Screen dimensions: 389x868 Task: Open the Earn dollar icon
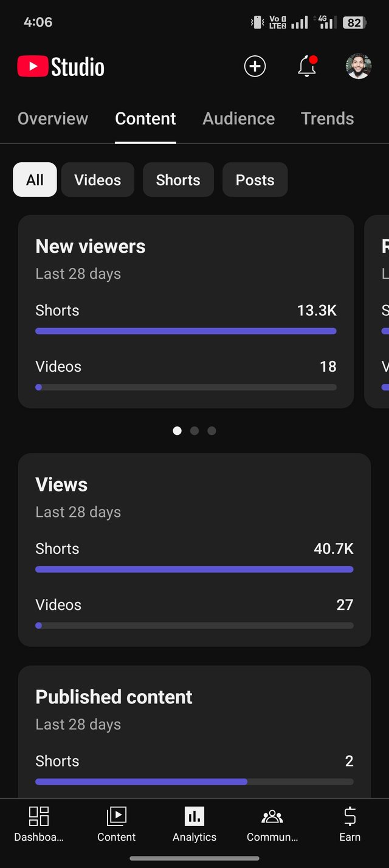349,824
